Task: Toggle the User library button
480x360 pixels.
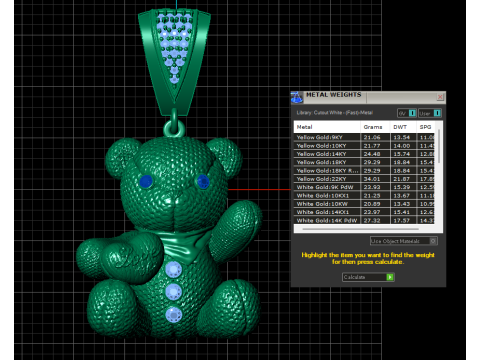Action: (430, 113)
